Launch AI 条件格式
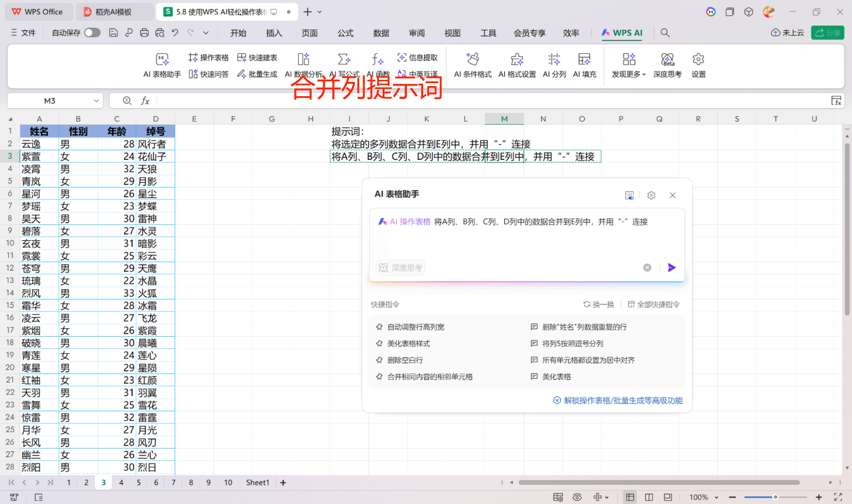 (x=472, y=66)
